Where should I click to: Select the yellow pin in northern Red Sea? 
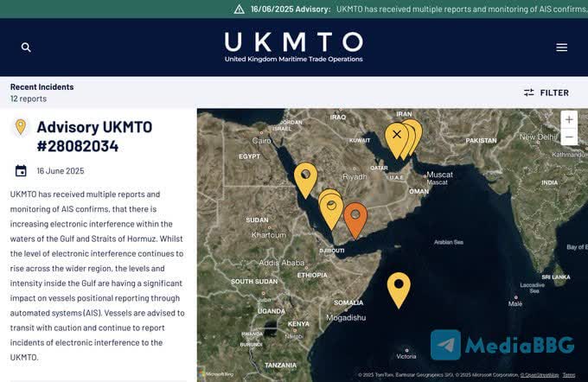[305, 179]
